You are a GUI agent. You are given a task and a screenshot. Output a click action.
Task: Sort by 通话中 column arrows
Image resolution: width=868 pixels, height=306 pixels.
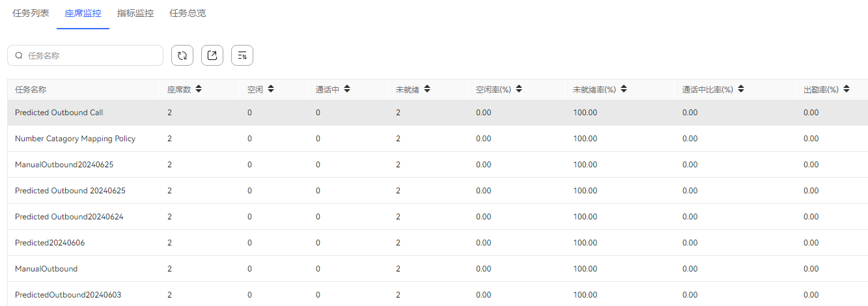point(347,89)
